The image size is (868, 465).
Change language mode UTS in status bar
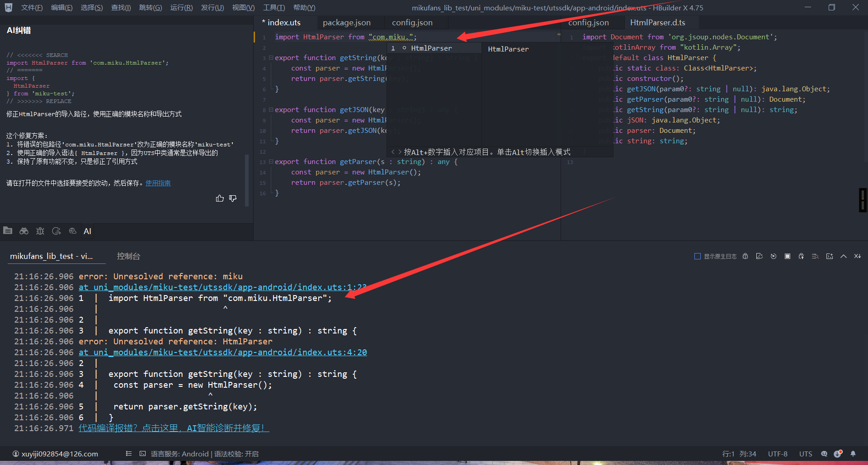(x=806, y=454)
